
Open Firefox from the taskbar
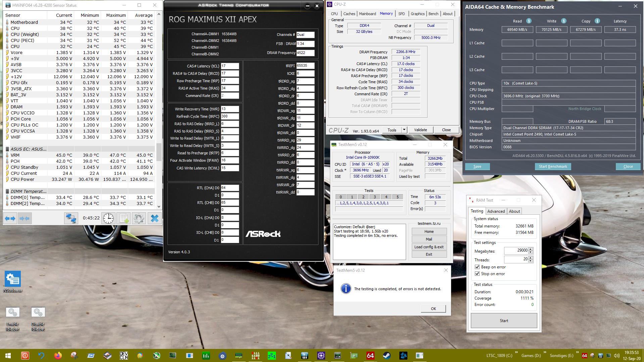(x=58, y=356)
